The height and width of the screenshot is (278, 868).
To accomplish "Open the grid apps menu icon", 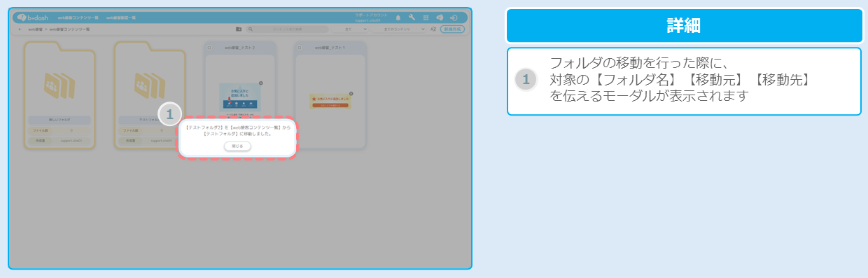I will [426, 18].
